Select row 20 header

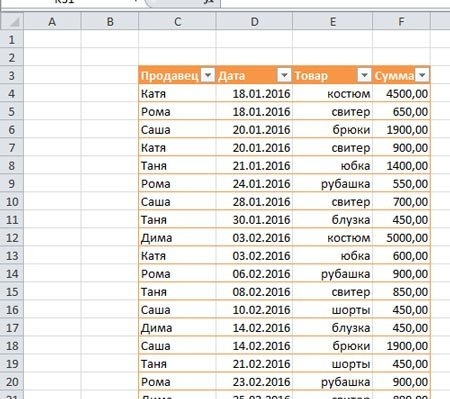[12, 382]
